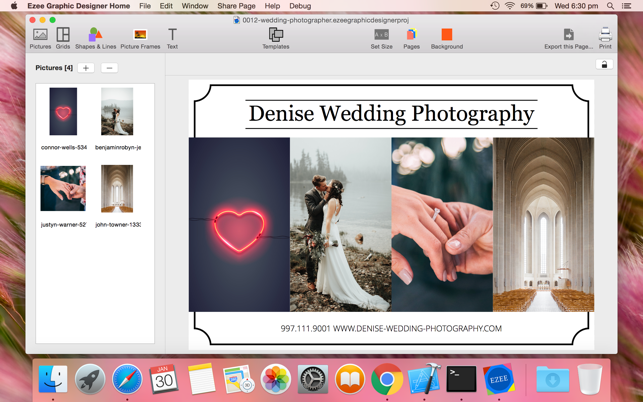
Task: Select the Text tool
Action: [172, 38]
